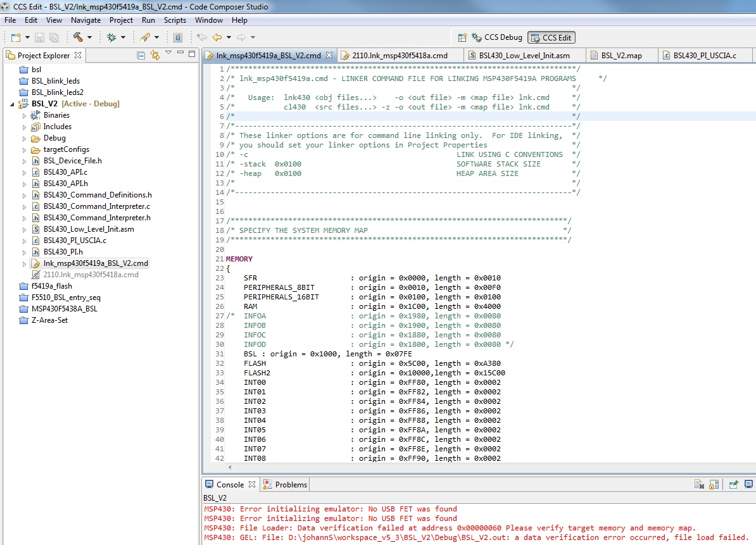Open the Project menu
Viewport: 756px width, 545px height.
121,20
